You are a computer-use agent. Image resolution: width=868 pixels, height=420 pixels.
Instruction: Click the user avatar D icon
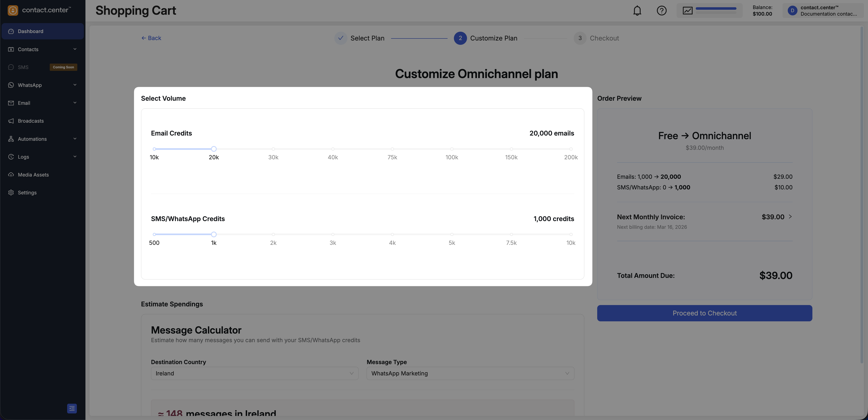[x=792, y=11]
